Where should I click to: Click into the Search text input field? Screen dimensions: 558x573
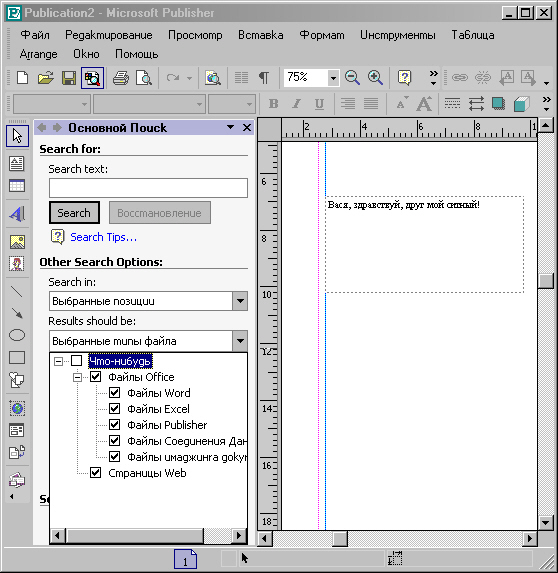[x=148, y=188]
